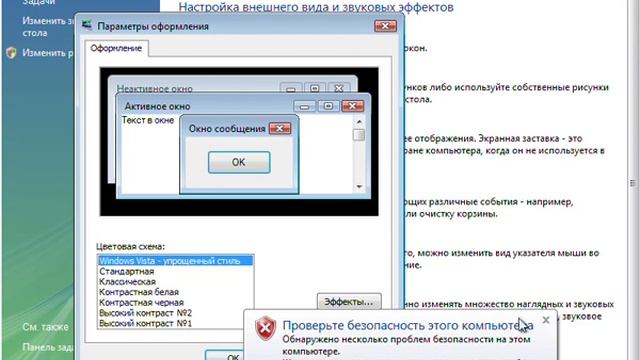The height and width of the screenshot is (360, 640).
Task: Click the Цветовая схема label
Action: pos(131,247)
